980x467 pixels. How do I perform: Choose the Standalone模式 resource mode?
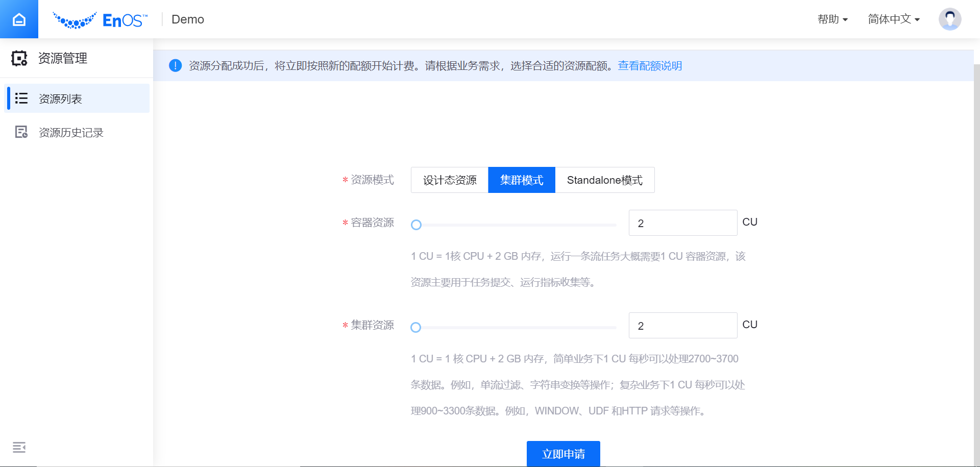coord(605,180)
